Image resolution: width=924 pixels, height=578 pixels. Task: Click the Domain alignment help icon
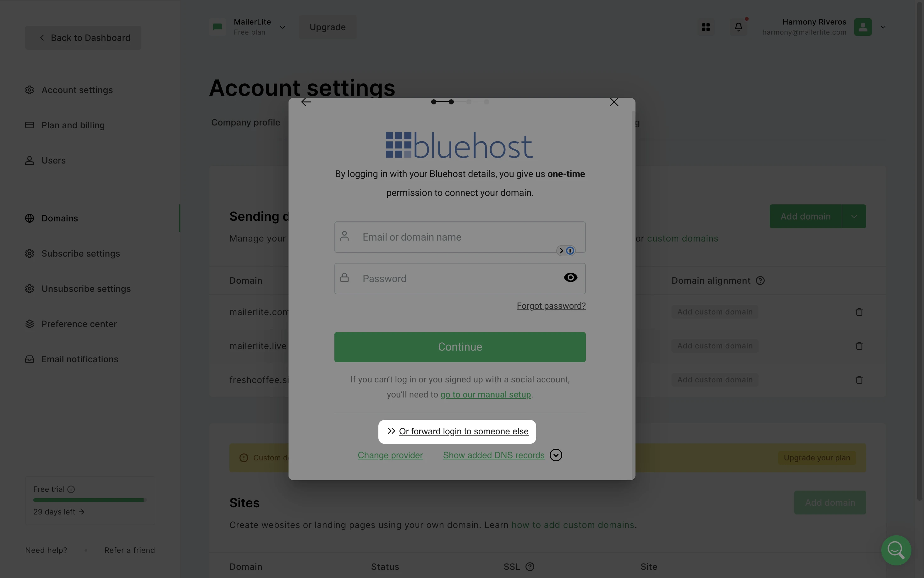coord(760,281)
